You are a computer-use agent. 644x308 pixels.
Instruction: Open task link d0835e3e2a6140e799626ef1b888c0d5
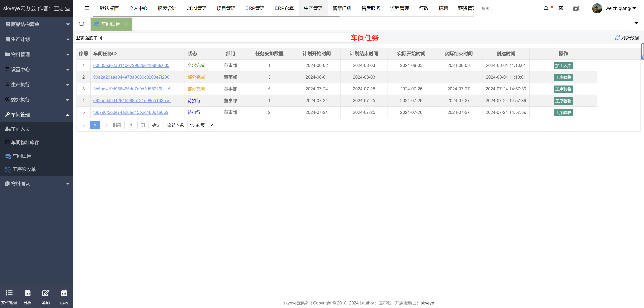pos(131,65)
